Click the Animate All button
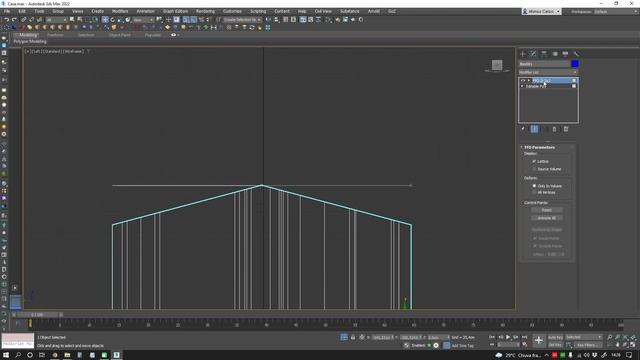This screenshot has width=640, height=360. click(x=547, y=218)
